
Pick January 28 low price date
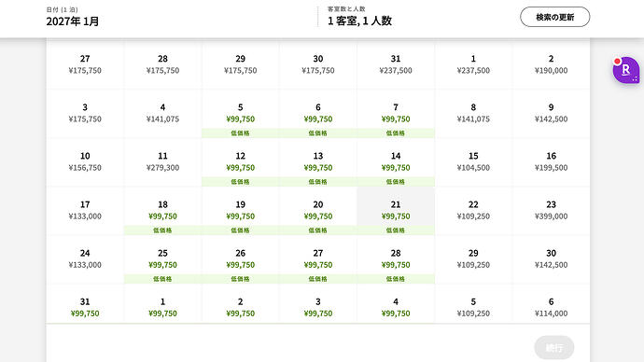(396, 259)
